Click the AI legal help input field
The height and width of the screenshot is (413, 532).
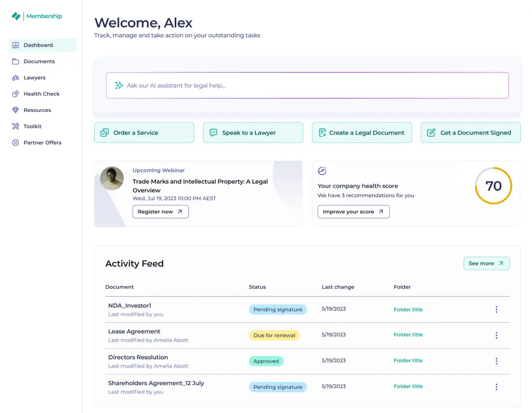[308, 85]
